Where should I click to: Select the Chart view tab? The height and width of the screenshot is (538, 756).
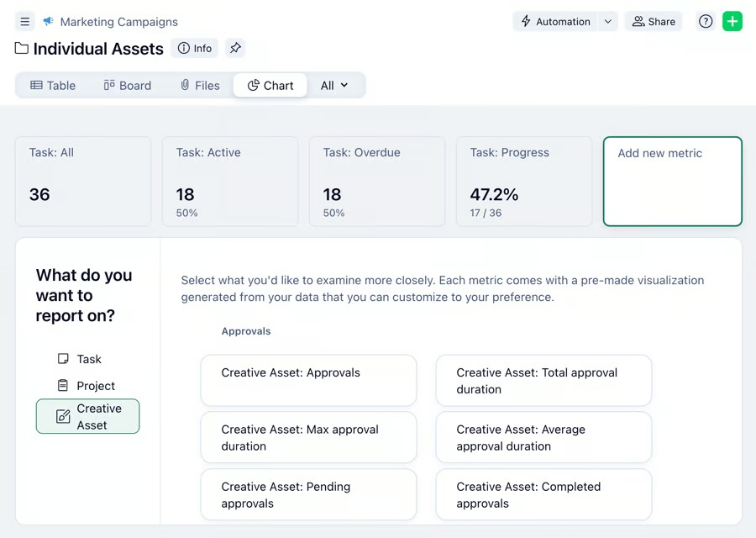(270, 86)
